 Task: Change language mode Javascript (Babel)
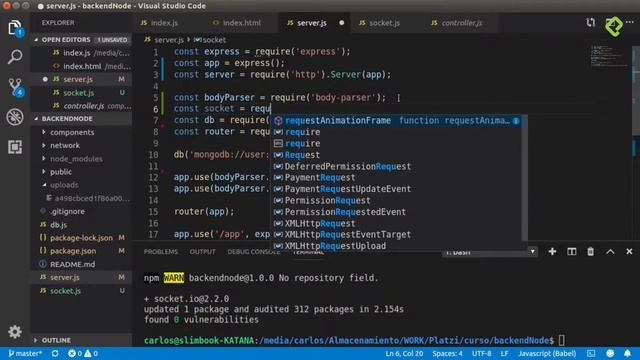547,353
